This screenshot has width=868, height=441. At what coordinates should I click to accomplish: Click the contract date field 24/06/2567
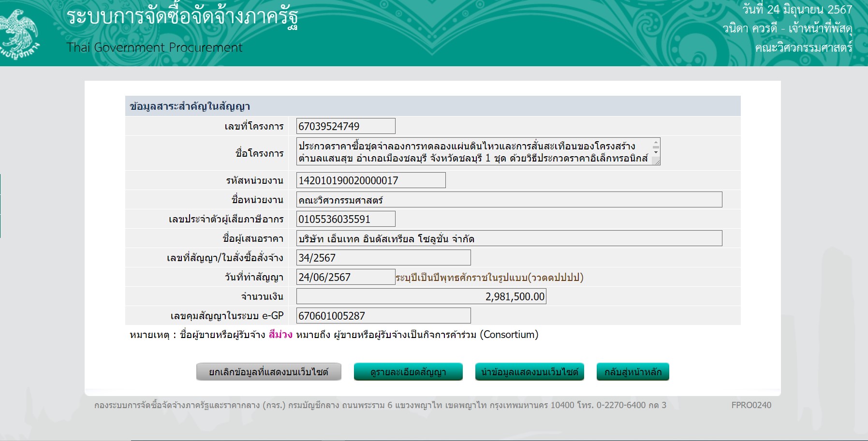(x=345, y=277)
